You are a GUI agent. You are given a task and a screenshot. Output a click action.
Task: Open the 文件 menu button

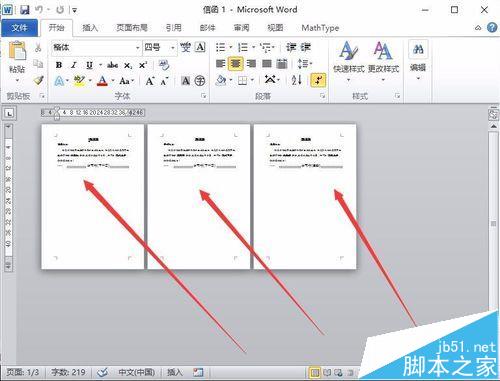[x=19, y=28]
